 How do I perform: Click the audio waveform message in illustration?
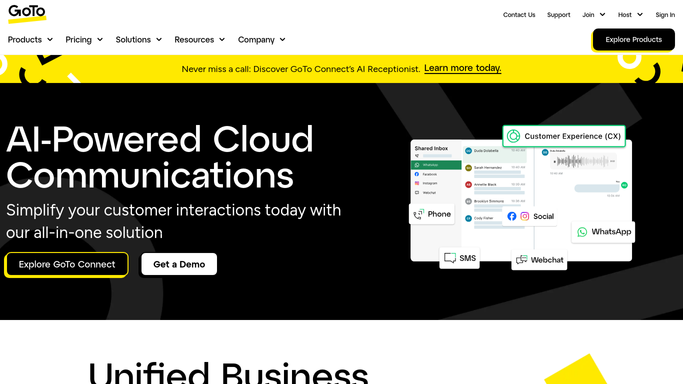(583, 162)
